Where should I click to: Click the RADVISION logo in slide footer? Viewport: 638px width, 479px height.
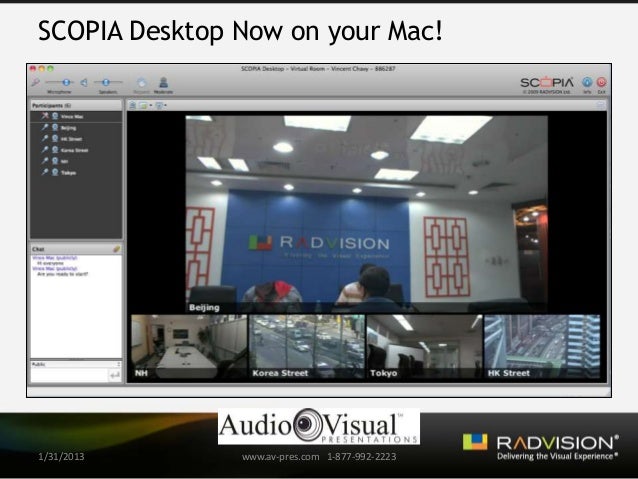point(541,447)
